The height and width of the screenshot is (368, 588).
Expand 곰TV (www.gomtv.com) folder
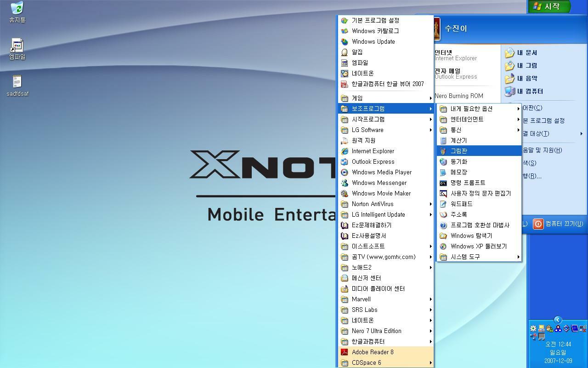pyautogui.click(x=386, y=257)
